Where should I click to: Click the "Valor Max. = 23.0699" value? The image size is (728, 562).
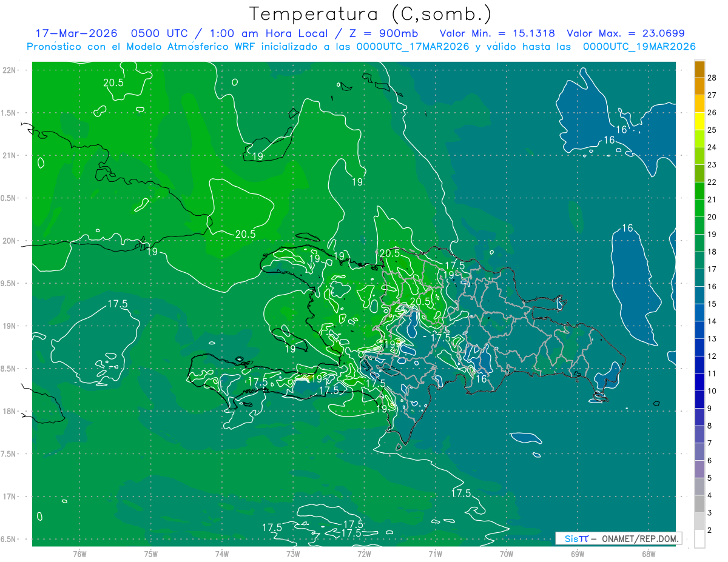coord(625,34)
